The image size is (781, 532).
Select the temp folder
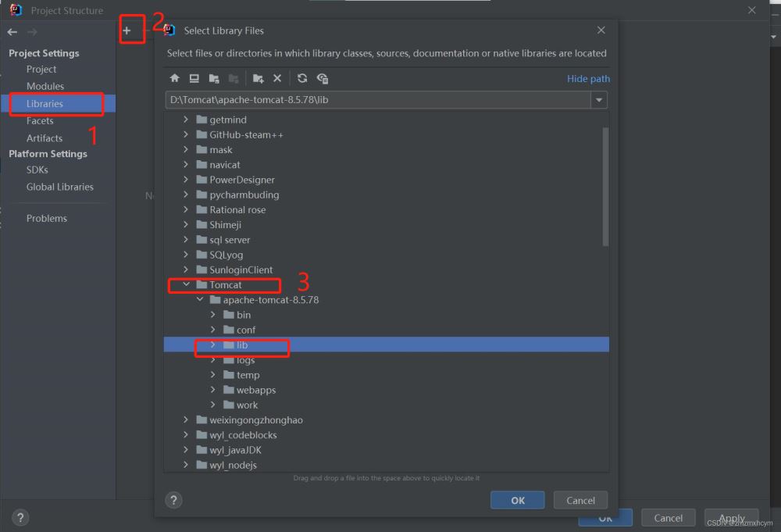click(x=248, y=375)
